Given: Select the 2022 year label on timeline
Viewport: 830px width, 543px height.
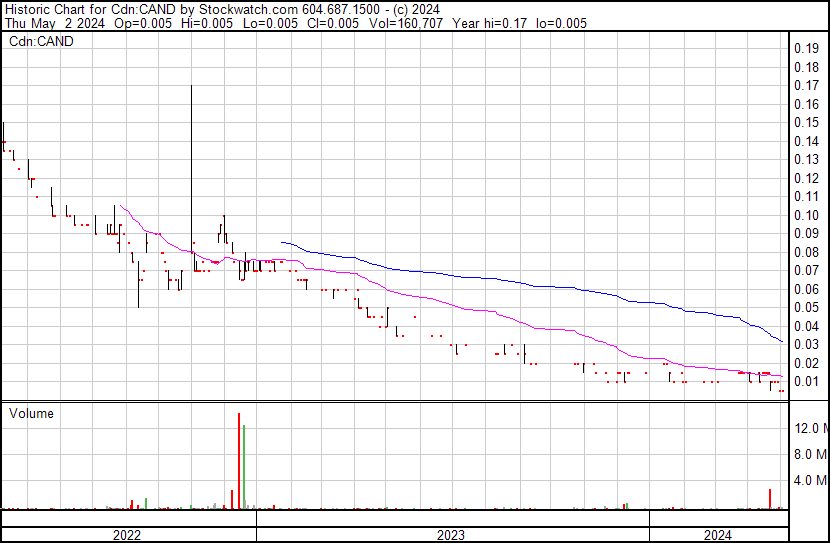Looking at the screenshot, I should coord(126,535).
